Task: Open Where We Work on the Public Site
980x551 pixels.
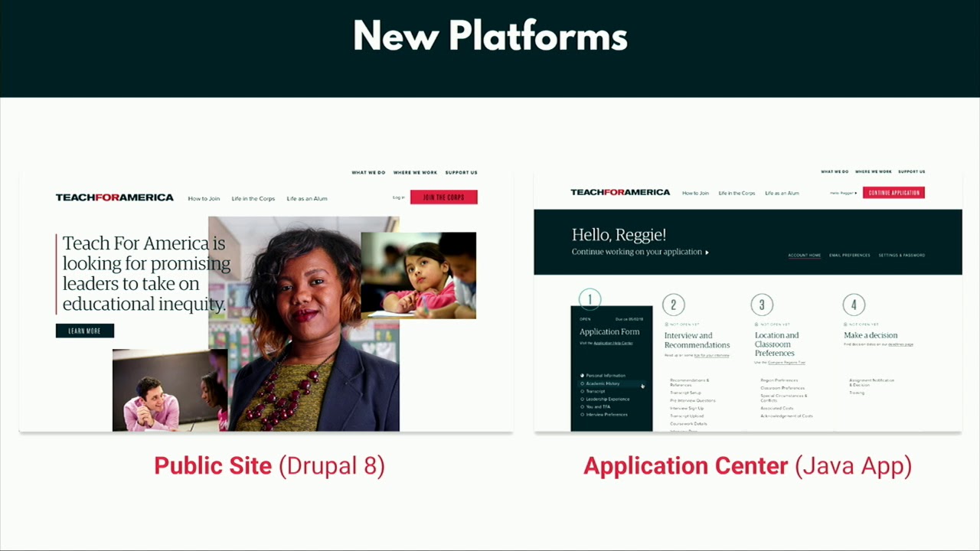Action: tap(415, 172)
